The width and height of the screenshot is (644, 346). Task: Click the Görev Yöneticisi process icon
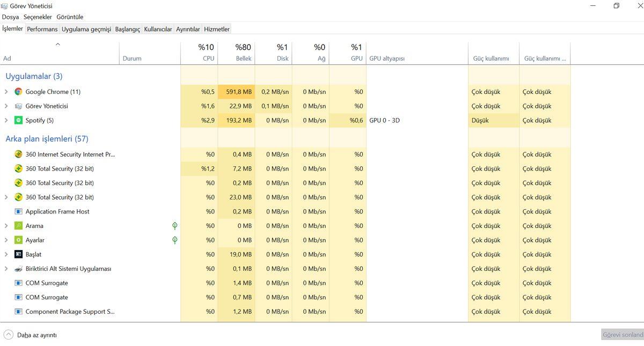[19, 106]
